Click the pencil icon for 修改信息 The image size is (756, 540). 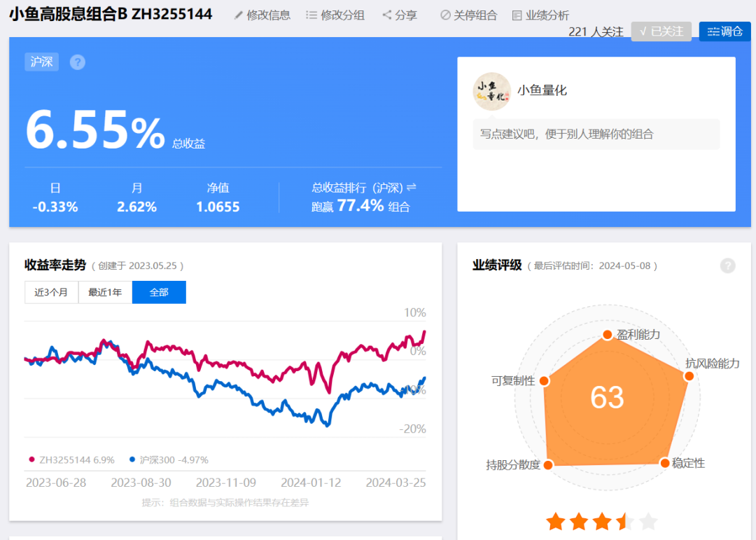238,15
